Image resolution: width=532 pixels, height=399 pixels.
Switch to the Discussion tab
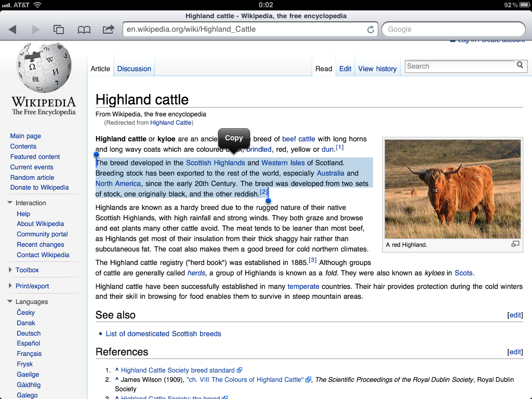click(x=134, y=69)
